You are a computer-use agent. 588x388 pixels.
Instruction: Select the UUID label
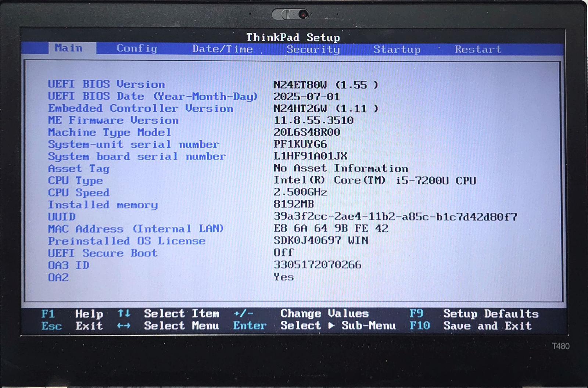point(62,217)
